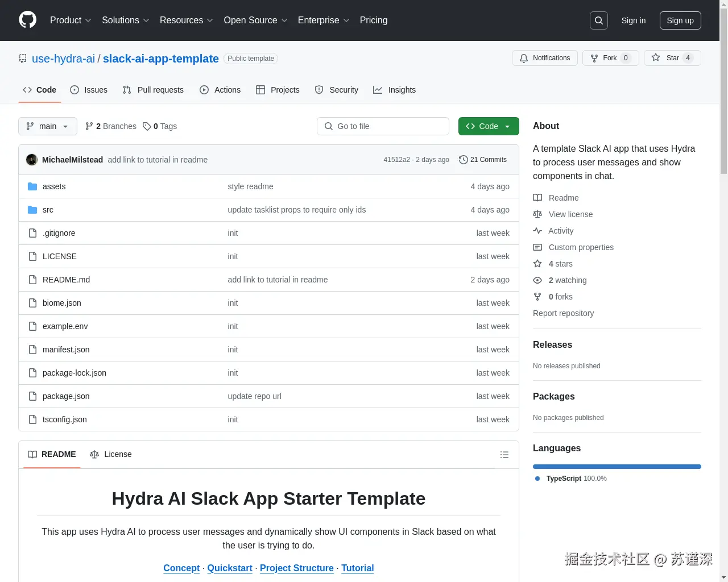Click the Activity pulse icon

pos(537,231)
